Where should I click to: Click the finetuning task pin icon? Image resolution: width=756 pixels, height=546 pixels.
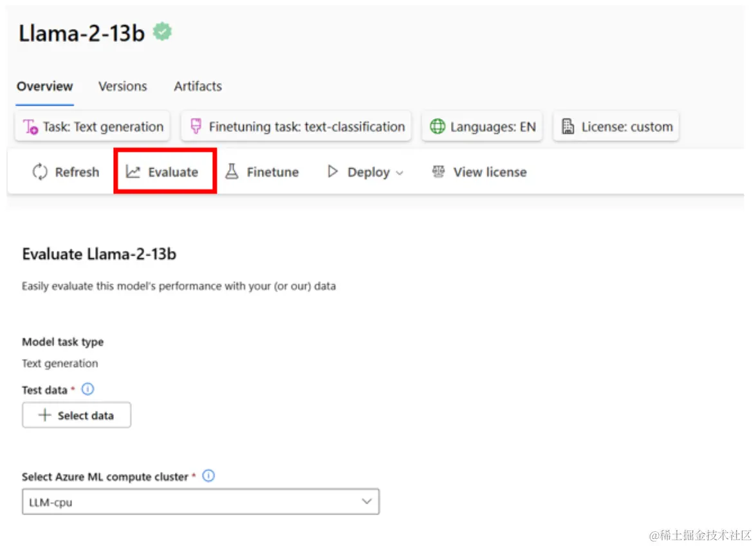[195, 126]
